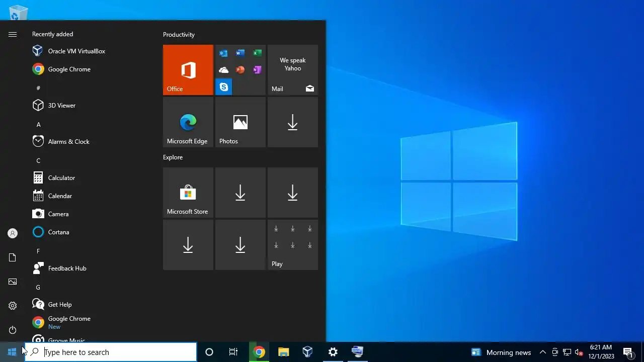Show hidden system tray icons

point(543,352)
